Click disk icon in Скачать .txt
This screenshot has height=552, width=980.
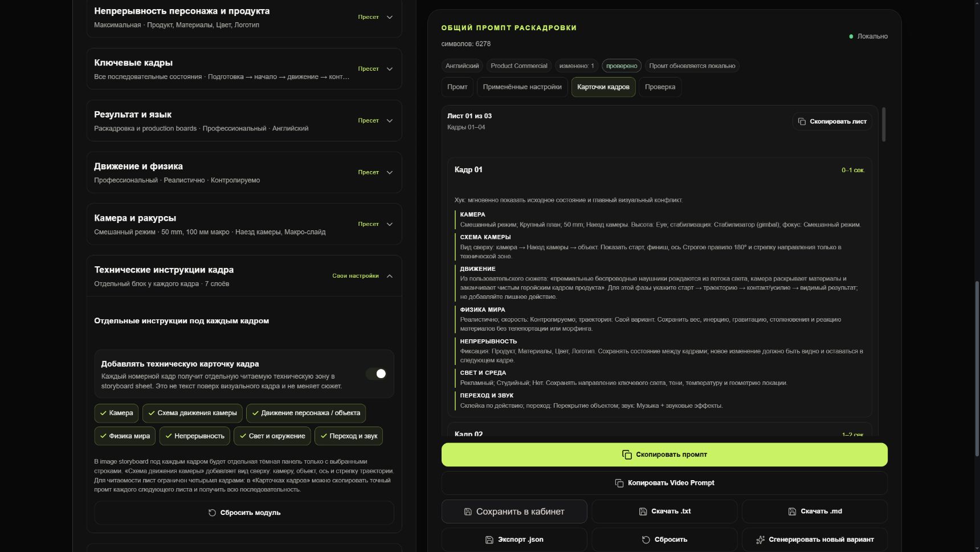click(643, 512)
